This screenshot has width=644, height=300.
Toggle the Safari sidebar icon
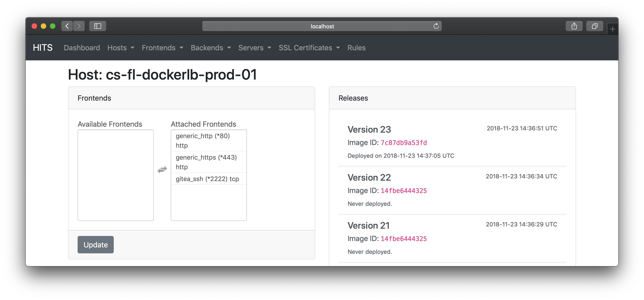tap(97, 26)
